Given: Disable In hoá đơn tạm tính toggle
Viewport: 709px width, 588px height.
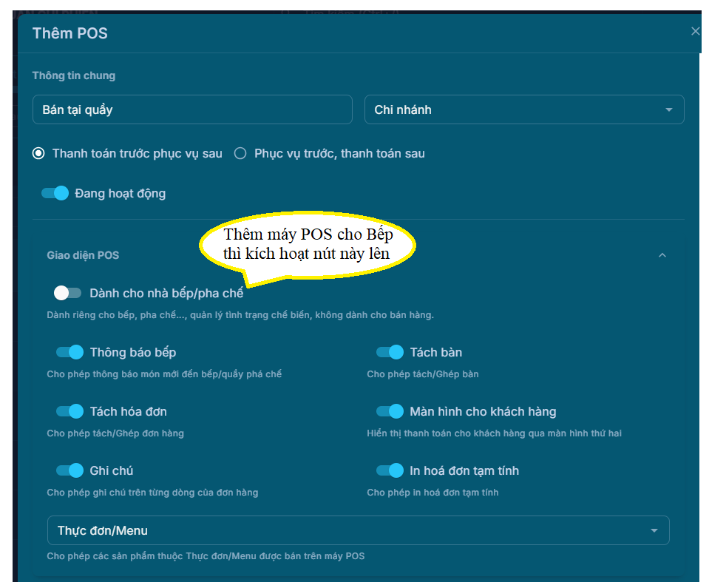Looking at the screenshot, I should tap(390, 470).
